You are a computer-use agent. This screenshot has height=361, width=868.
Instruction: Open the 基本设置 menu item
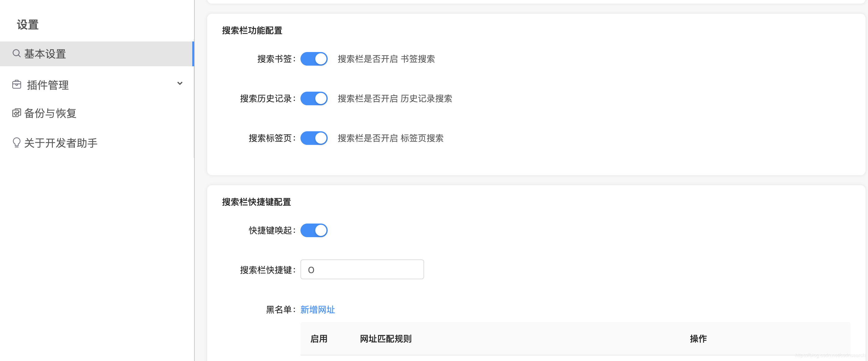coord(97,54)
